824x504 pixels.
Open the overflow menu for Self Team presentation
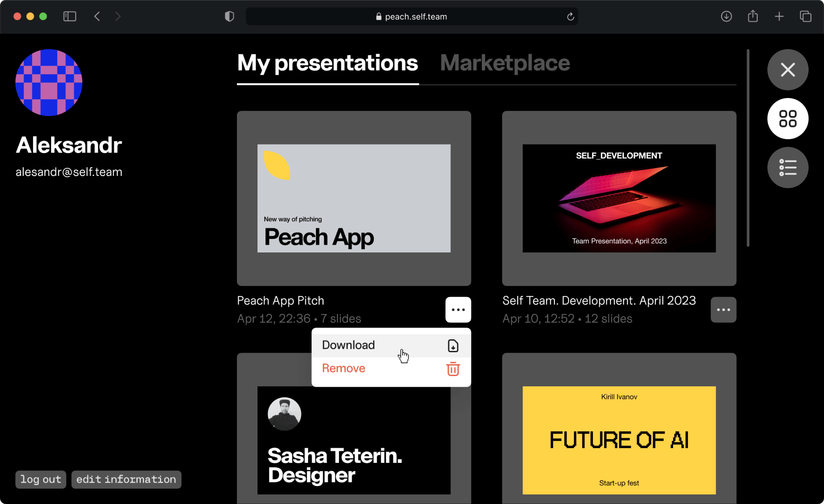point(723,309)
